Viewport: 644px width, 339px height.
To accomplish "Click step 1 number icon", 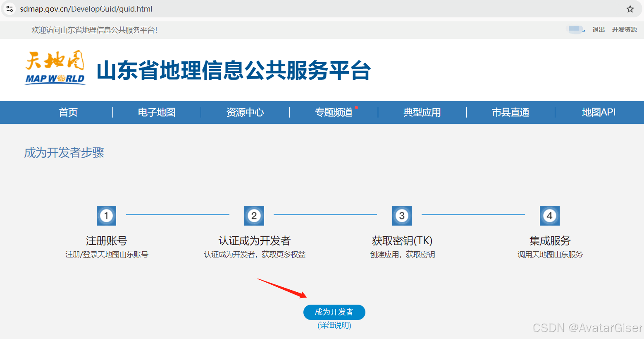I will [x=106, y=216].
